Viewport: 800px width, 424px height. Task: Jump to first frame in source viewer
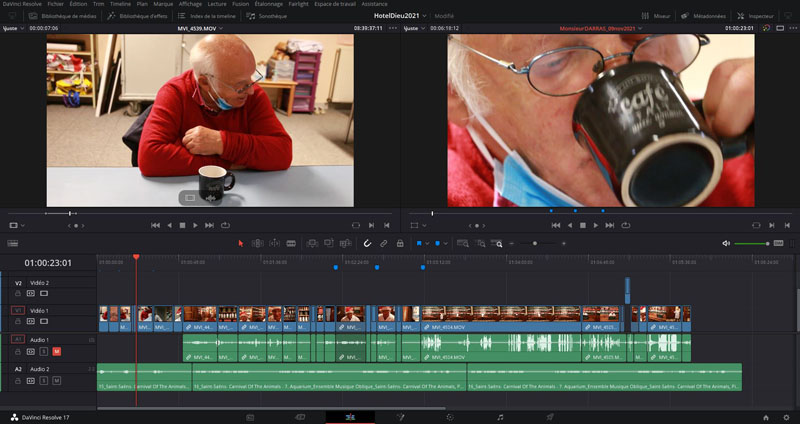[156, 225]
